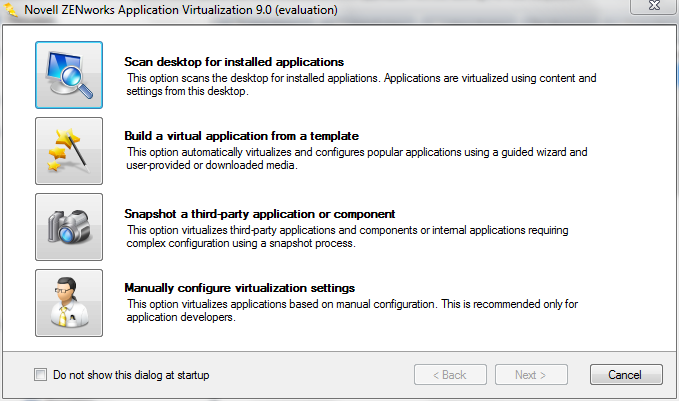The image size is (679, 401).
Task: Select "Manually configure virtualization settings" heading
Action: [x=239, y=288]
